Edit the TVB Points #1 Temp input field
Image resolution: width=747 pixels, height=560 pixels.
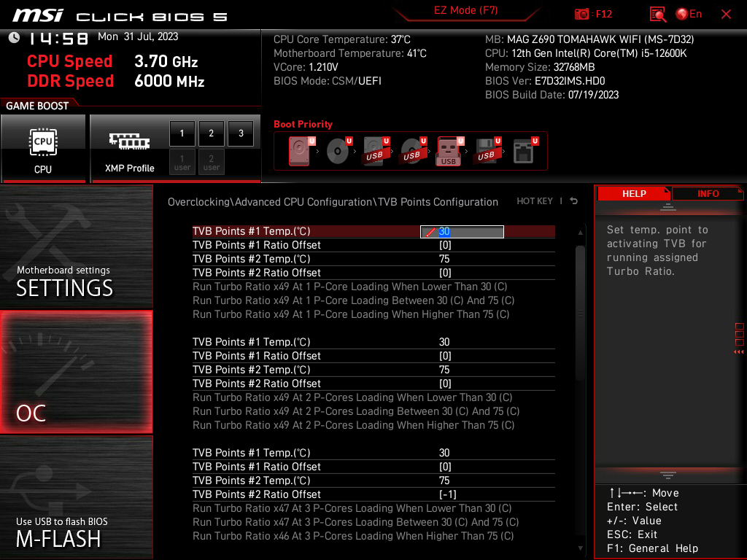[x=462, y=231]
